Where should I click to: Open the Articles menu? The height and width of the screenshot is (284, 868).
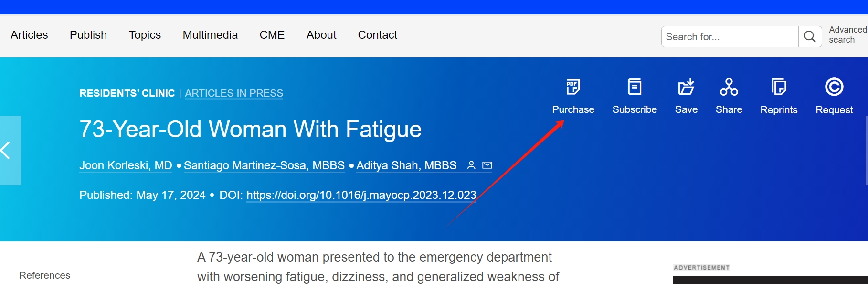[x=29, y=35]
